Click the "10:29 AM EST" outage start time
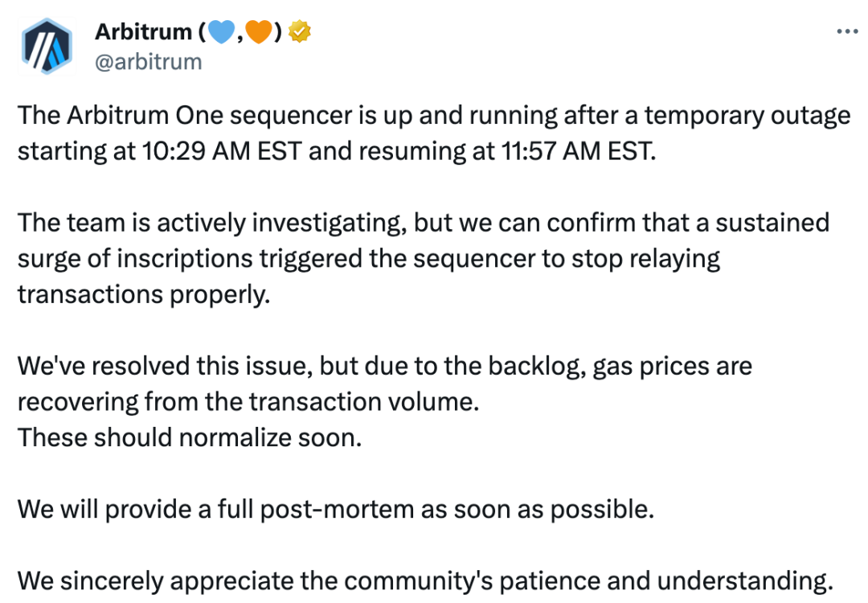This screenshot has height=603, width=868. (216, 151)
